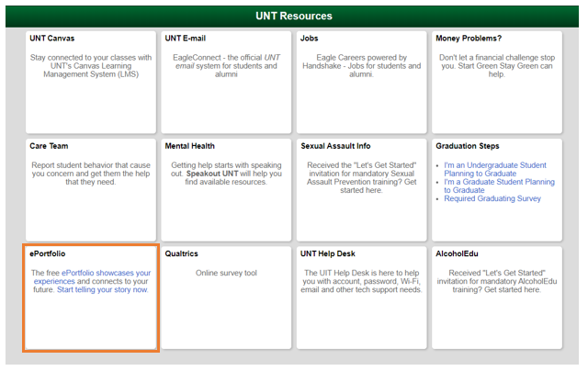Select the Mental Health tile
The height and width of the screenshot is (371, 588).
(226, 190)
